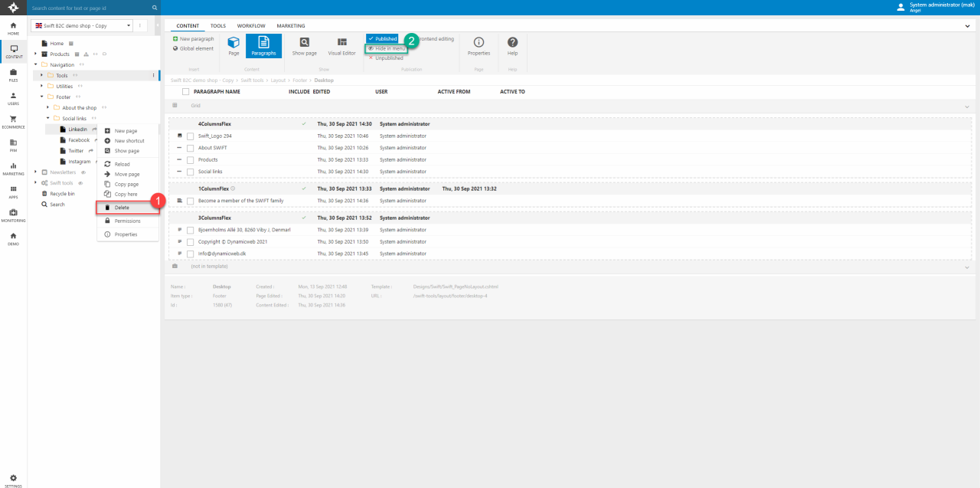
Task: Open the website selector dropdown
Action: click(82, 26)
